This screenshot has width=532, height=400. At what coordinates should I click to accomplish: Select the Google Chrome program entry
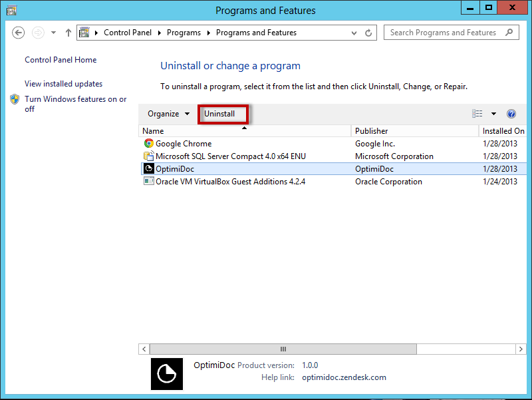[184, 144]
